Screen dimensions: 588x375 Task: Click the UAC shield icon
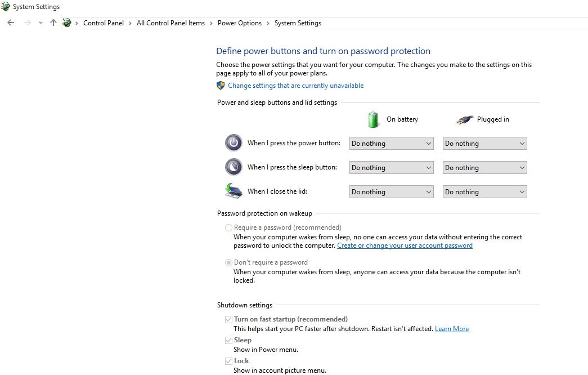pyautogui.click(x=221, y=86)
